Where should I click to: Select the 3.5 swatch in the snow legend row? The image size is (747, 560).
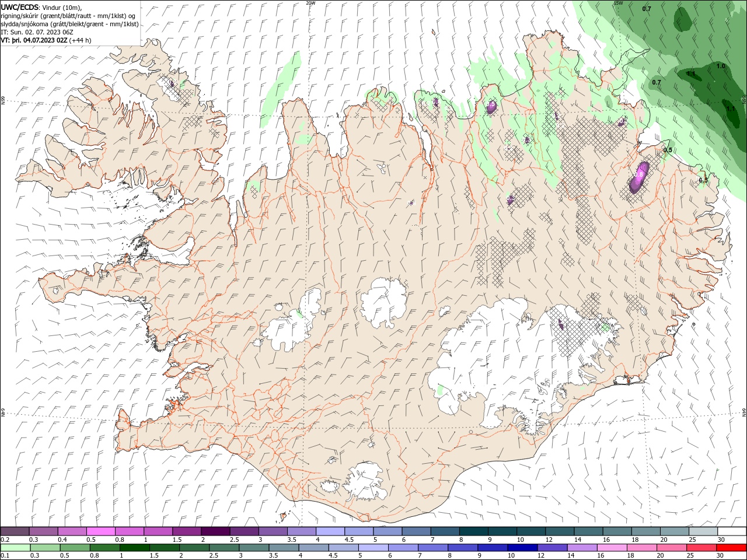point(302,531)
